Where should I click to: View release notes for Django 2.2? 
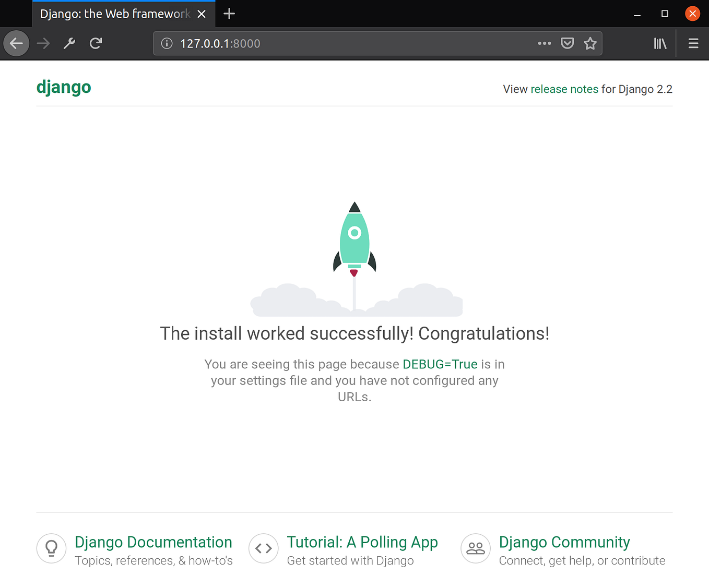coord(564,89)
